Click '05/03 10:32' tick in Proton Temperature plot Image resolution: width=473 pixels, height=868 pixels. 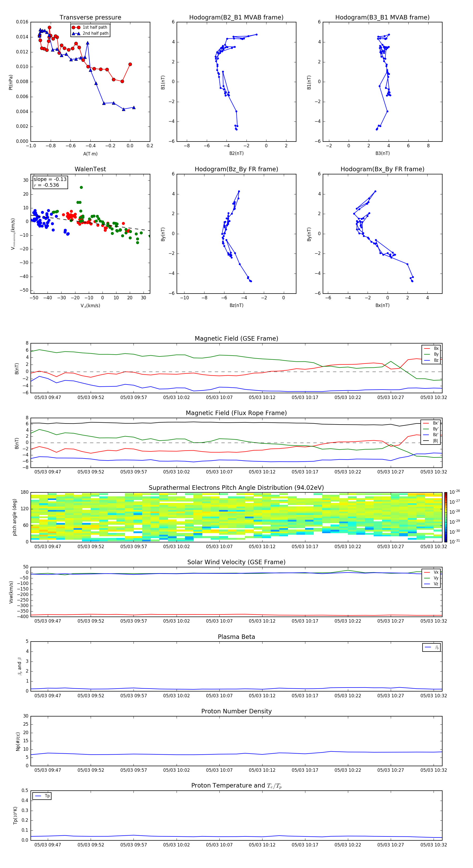pos(433,845)
